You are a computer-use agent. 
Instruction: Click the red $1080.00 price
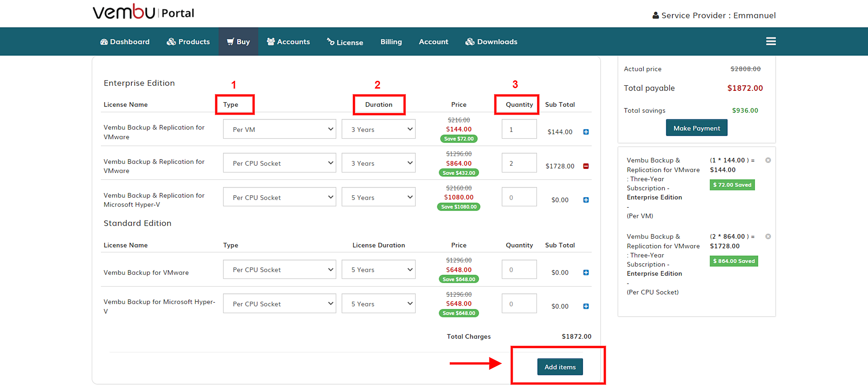coord(459,197)
